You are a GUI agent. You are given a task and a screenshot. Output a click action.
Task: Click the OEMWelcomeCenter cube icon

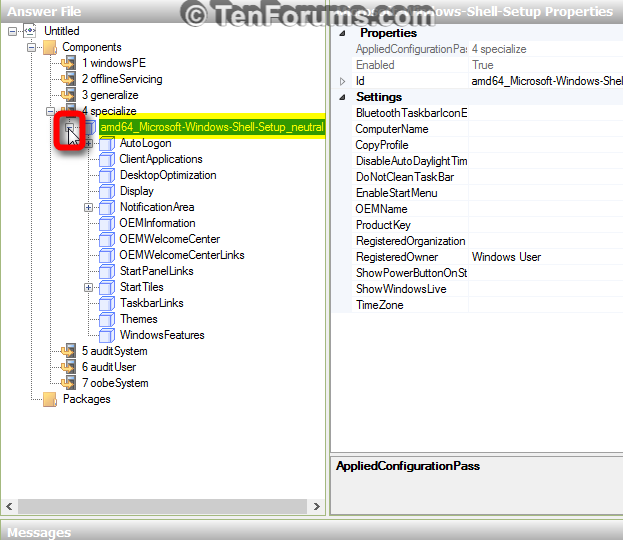[107, 239]
